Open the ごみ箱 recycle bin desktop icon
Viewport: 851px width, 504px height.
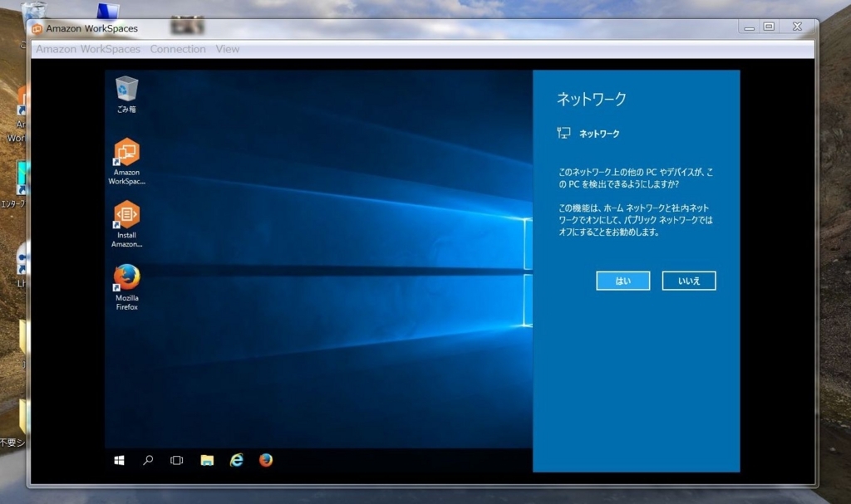[126, 95]
